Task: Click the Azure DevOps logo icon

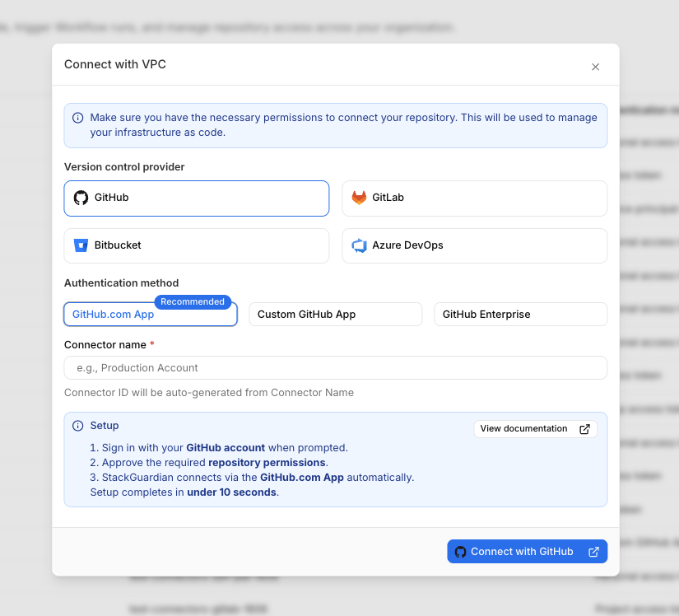Action: coord(359,245)
